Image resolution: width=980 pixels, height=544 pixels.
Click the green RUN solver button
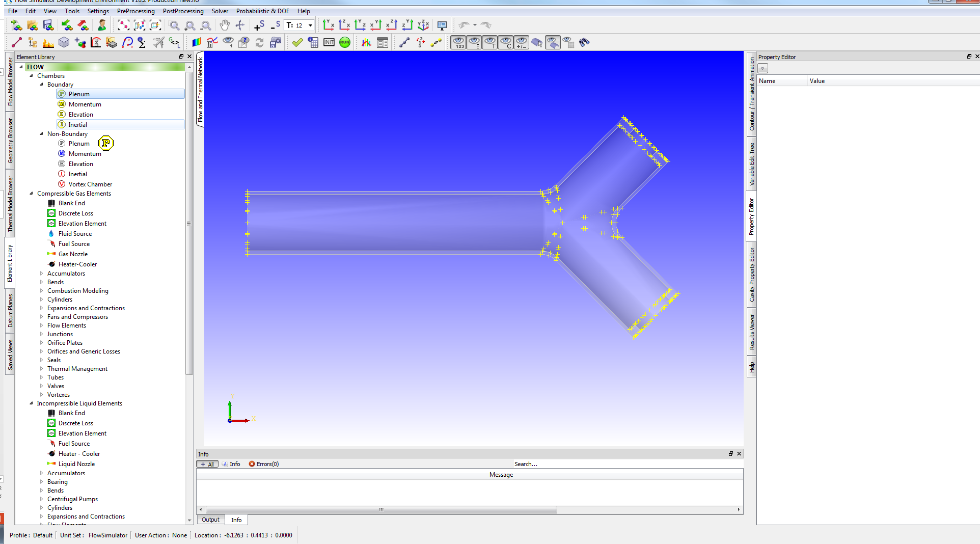pos(345,43)
